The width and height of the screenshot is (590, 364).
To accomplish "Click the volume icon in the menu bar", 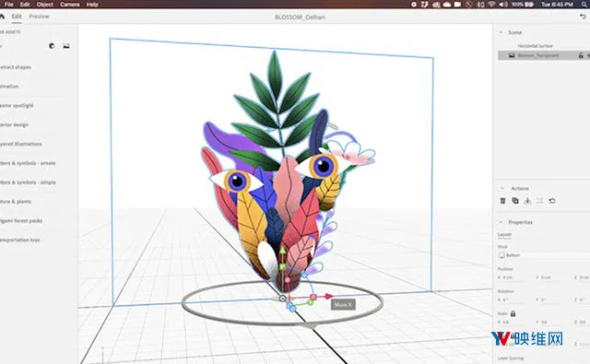I will (x=503, y=4).
